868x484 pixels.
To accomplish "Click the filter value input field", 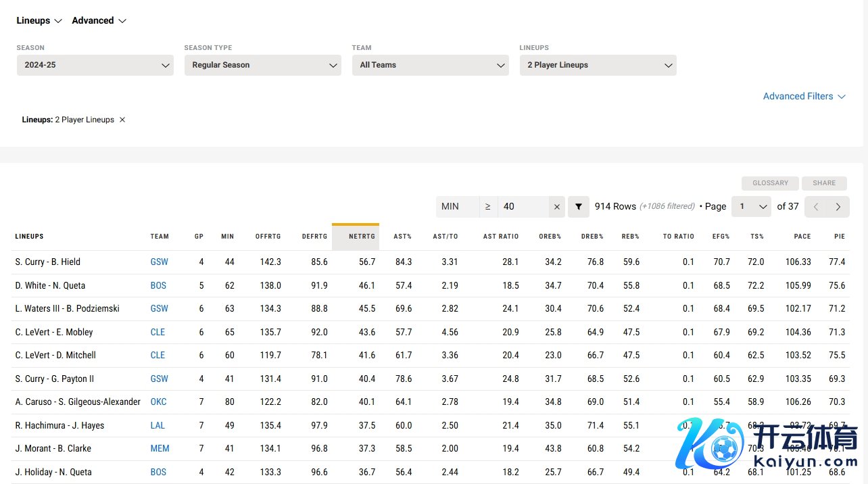I will pyautogui.click(x=523, y=207).
